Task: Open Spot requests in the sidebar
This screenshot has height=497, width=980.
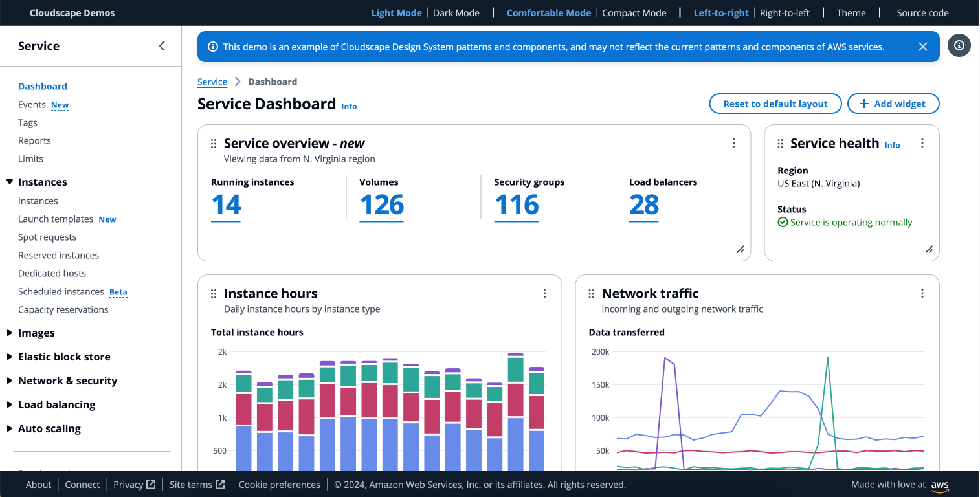Action: click(x=47, y=237)
